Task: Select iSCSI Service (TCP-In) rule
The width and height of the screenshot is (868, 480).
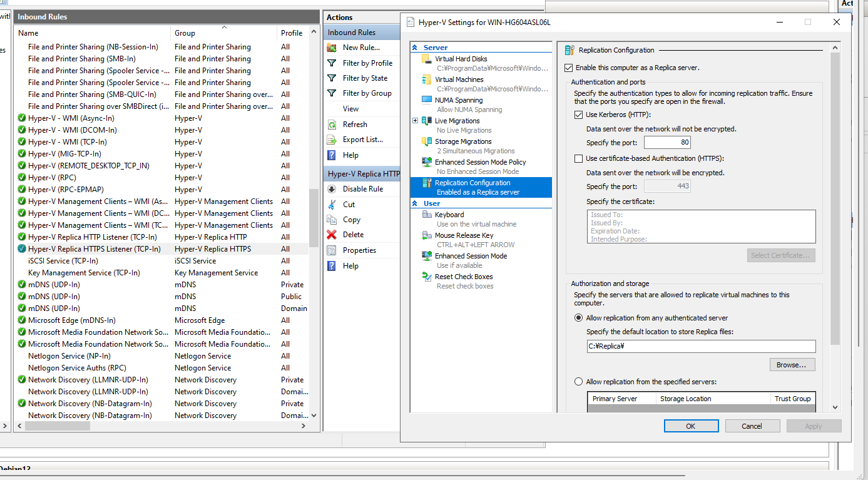Action: coord(161,261)
